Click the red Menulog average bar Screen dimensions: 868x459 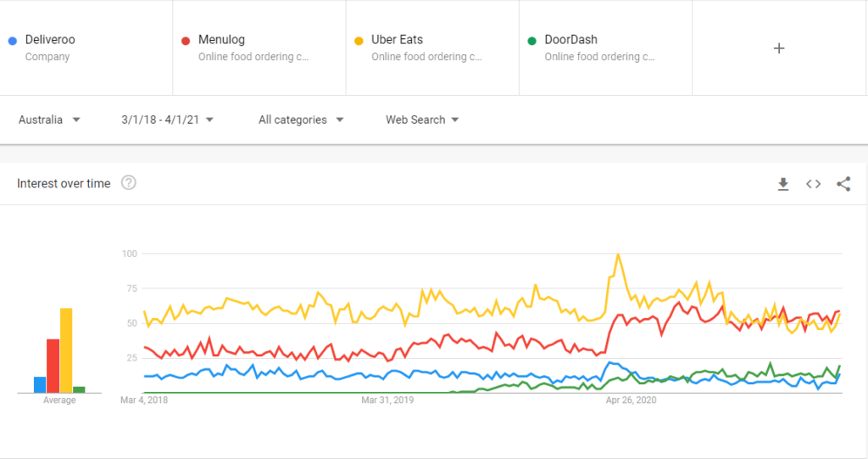click(x=53, y=366)
